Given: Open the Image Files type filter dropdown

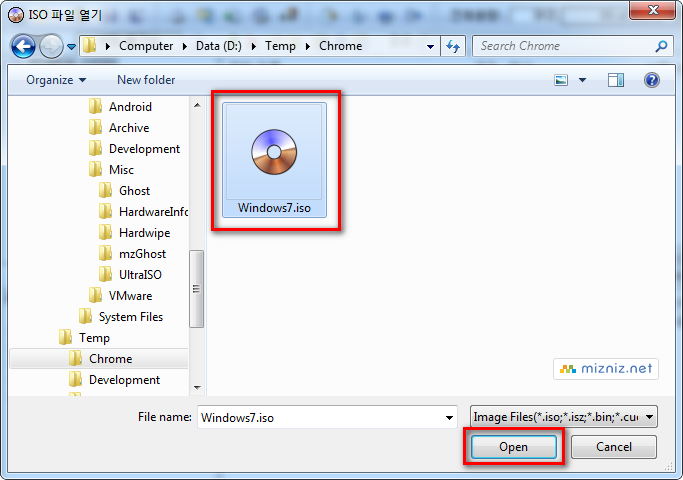Looking at the screenshot, I should 564,417.
